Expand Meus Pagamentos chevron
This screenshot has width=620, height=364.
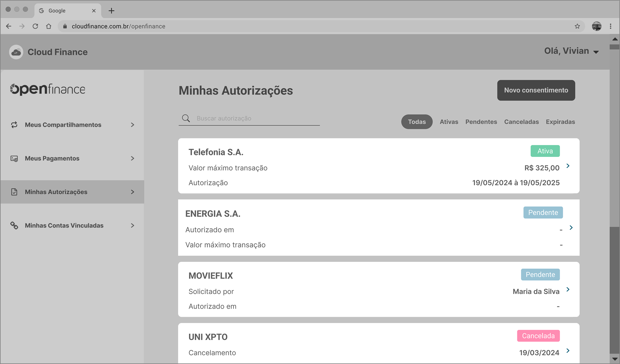(133, 158)
